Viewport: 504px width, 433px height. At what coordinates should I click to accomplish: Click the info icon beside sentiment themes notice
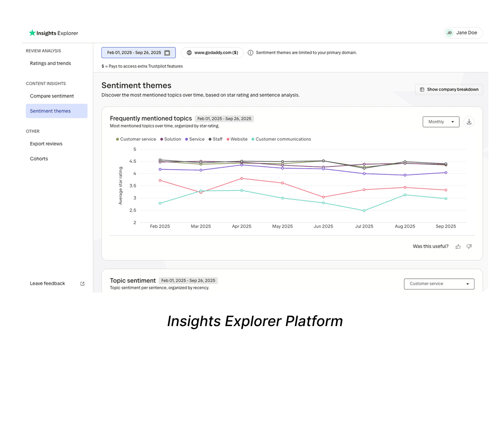pyautogui.click(x=250, y=53)
